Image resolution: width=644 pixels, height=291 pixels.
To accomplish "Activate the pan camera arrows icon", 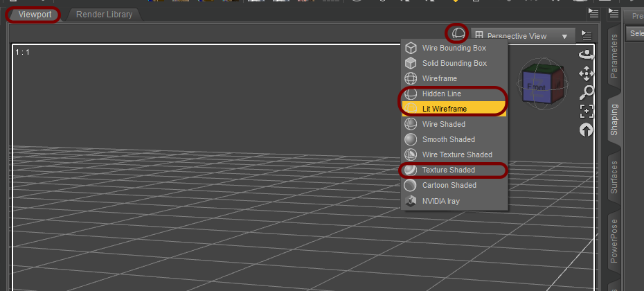I will click(587, 74).
